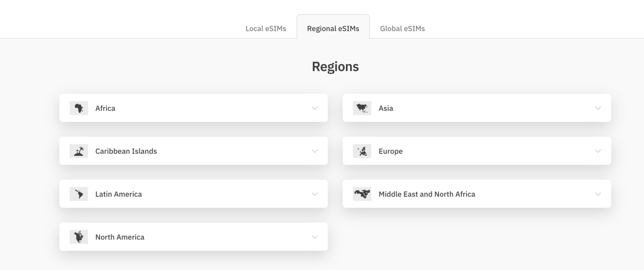Expand the Latin America chevron
Screen dimensions: 644x270
click(315, 194)
